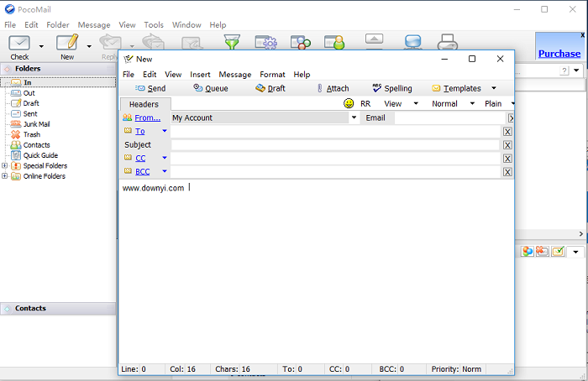Queue the message for later sending
The width and height of the screenshot is (588, 381).
click(210, 88)
